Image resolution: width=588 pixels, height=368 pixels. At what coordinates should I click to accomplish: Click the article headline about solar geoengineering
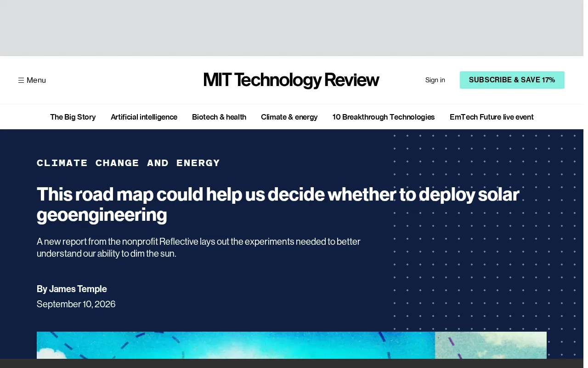tap(278, 204)
